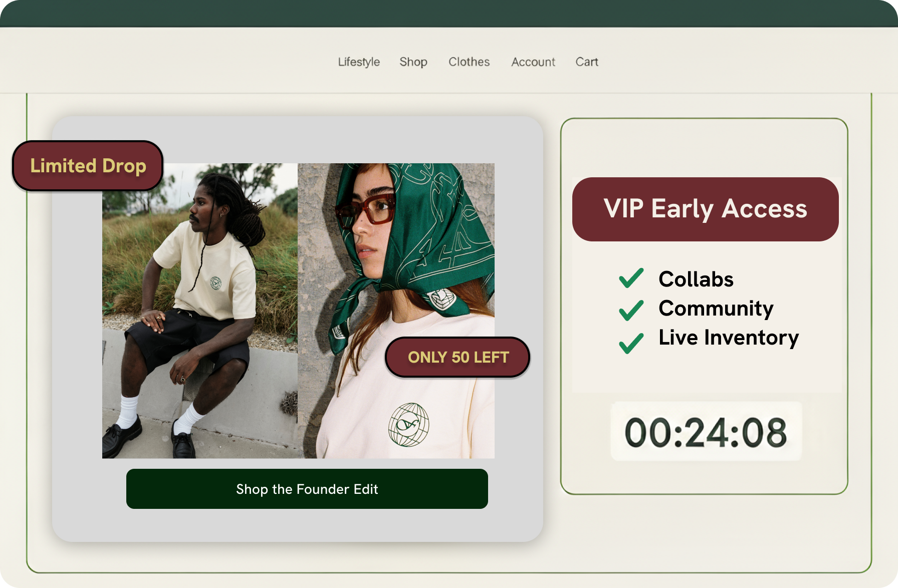Go to the Shop page
This screenshot has height=588, width=898.
click(413, 62)
